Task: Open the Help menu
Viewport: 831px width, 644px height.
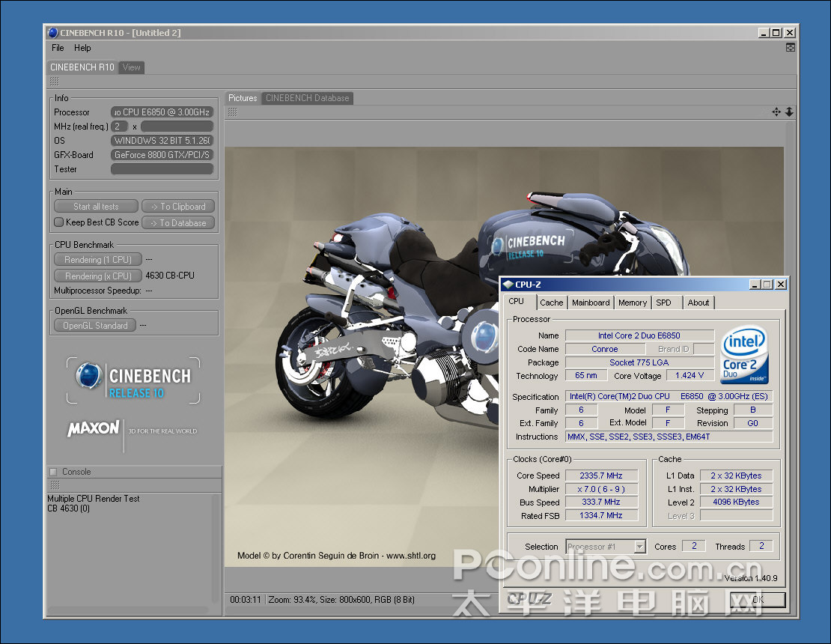Action: point(82,48)
